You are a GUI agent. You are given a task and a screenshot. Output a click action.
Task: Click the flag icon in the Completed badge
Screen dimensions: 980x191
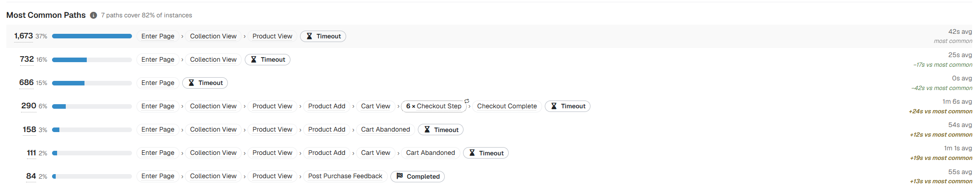click(x=400, y=176)
